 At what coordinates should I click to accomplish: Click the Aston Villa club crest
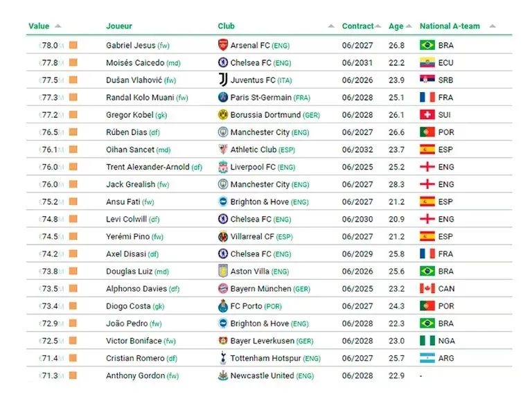click(x=223, y=272)
